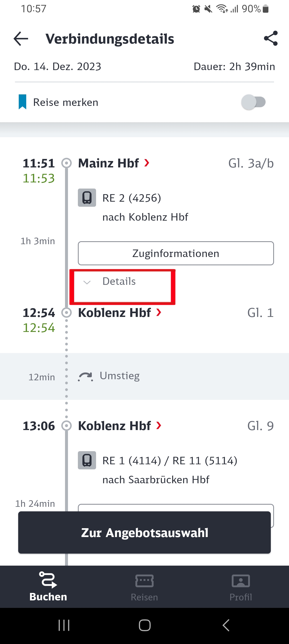Screen dimensions: 289x644
Task: Toggle the Reise merken switch
Action: [x=253, y=102]
